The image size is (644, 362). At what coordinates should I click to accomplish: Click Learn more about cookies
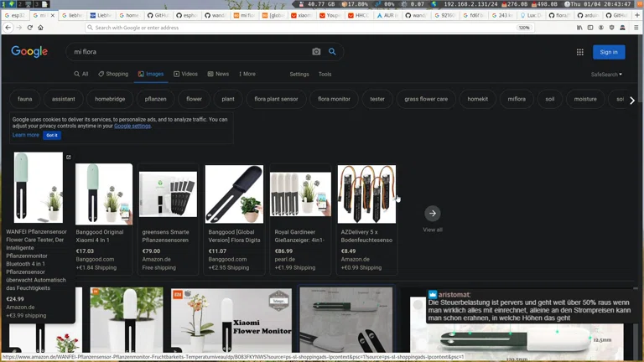pos(25,135)
